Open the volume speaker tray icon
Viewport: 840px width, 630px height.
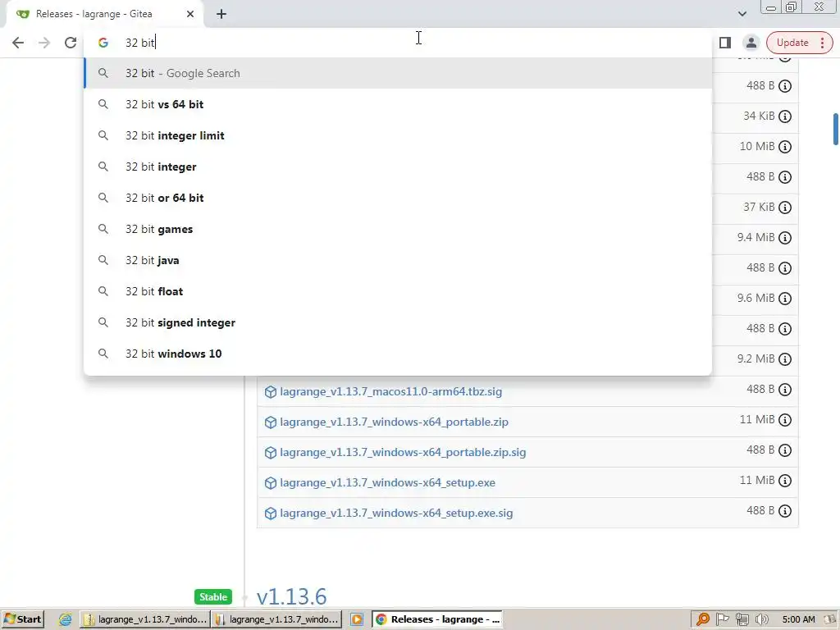tap(761, 619)
